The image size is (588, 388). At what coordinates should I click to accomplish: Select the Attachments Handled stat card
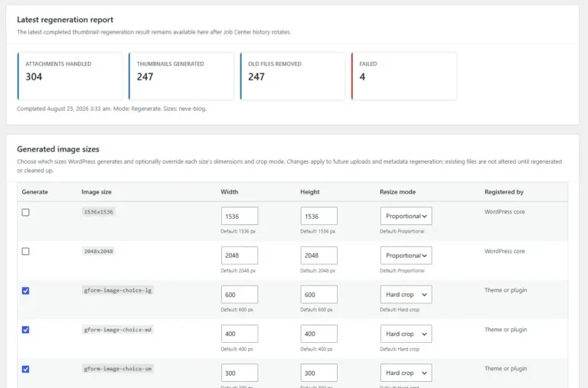tap(70, 76)
